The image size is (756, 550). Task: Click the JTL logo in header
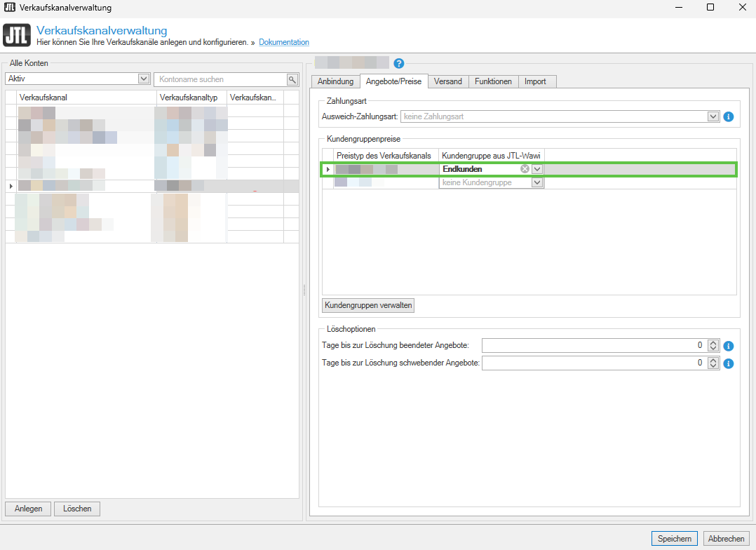[x=17, y=36]
